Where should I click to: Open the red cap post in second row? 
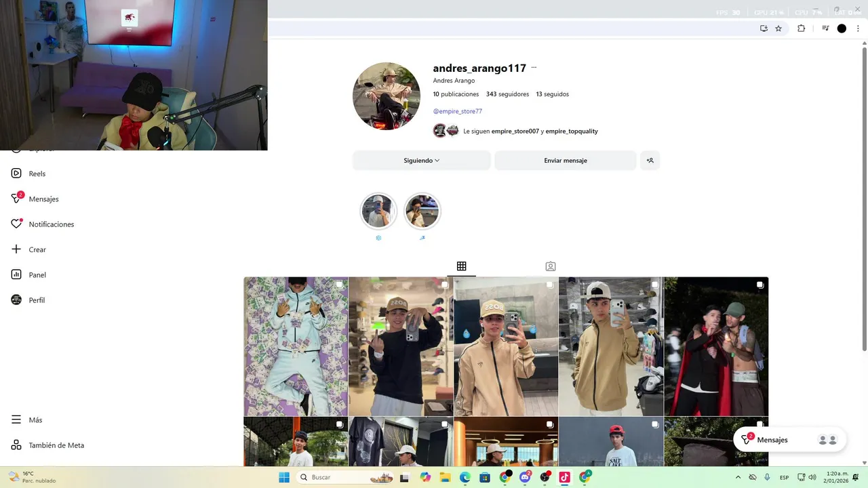[611, 441]
